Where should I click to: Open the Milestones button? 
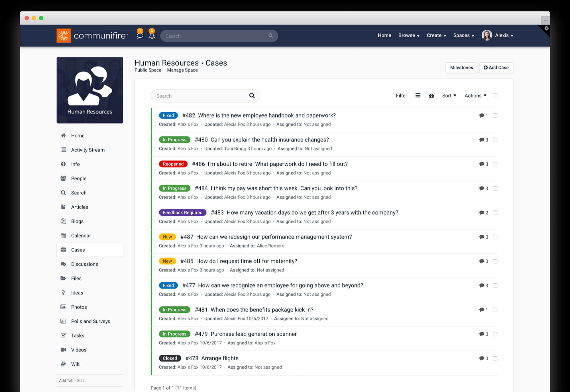click(x=461, y=68)
